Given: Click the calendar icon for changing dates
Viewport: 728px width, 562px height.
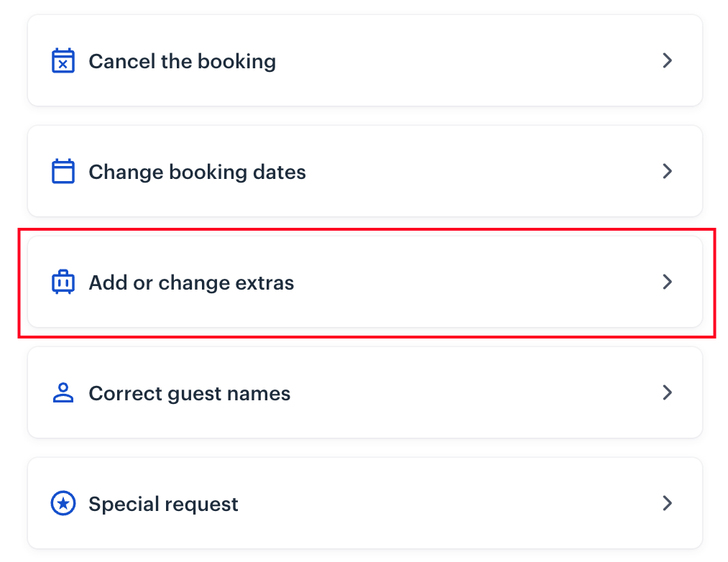Looking at the screenshot, I should coord(63,172).
